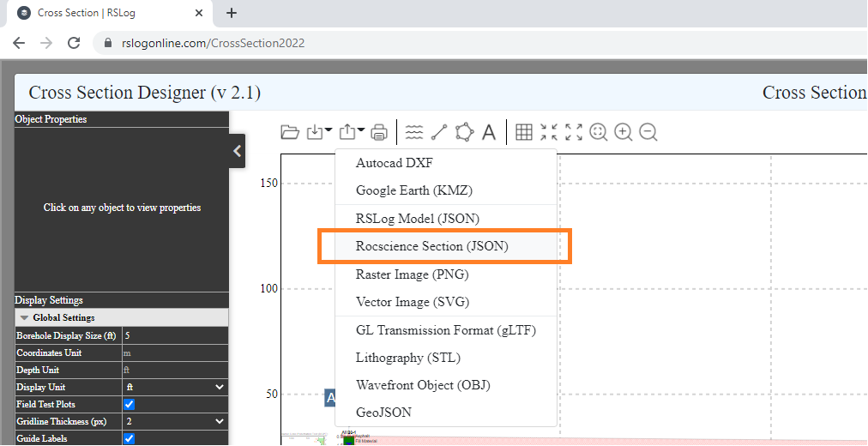Open the export dropdown in the toolbar
This screenshot has height=446, width=868.
pyautogui.click(x=352, y=132)
